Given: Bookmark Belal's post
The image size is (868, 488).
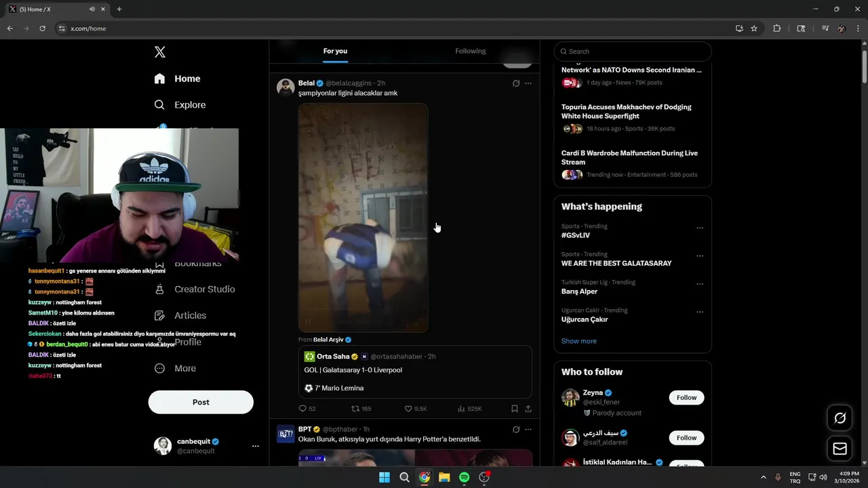Looking at the screenshot, I should pyautogui.click(x=515, y=409).
